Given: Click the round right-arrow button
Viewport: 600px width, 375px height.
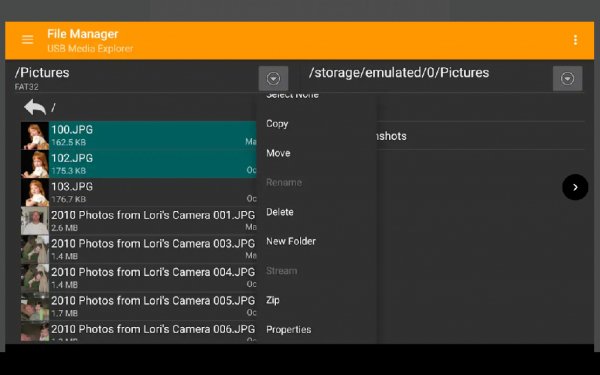Looking at the screenshot, I should pos(575,187).
